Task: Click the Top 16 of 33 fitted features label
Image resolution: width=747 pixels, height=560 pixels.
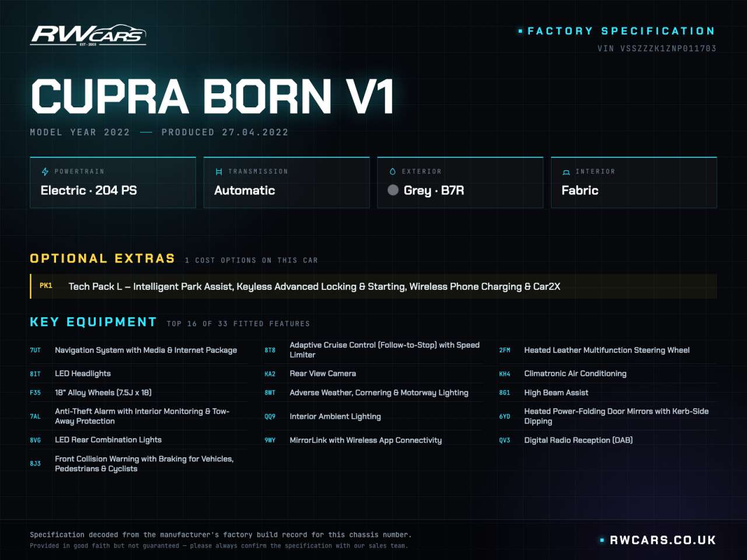Action: point(238,324)
